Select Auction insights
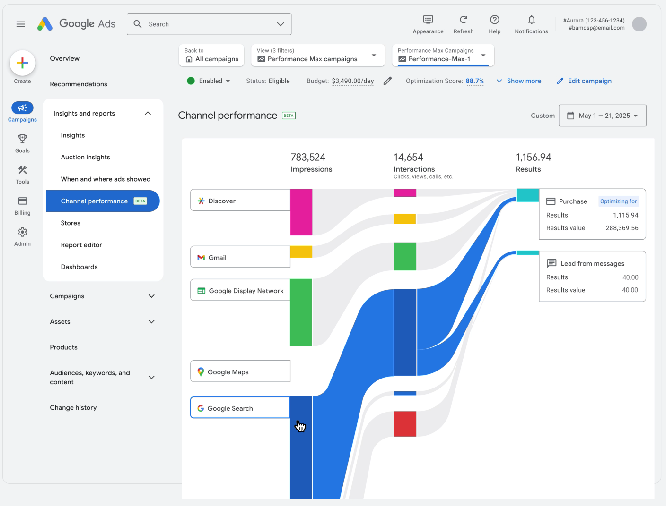The image size is (666, 506). (x=85, y=157)
